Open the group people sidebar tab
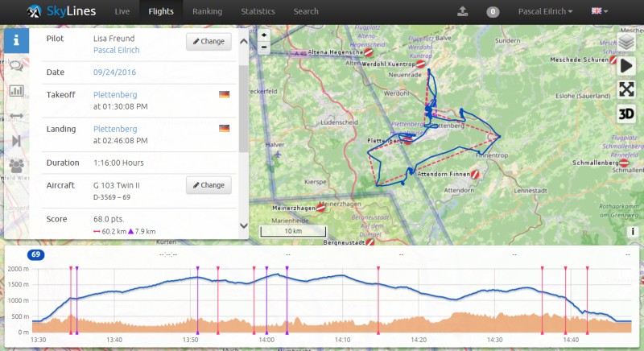This screenshot has width=644, height=351. [x=16, y=166]
